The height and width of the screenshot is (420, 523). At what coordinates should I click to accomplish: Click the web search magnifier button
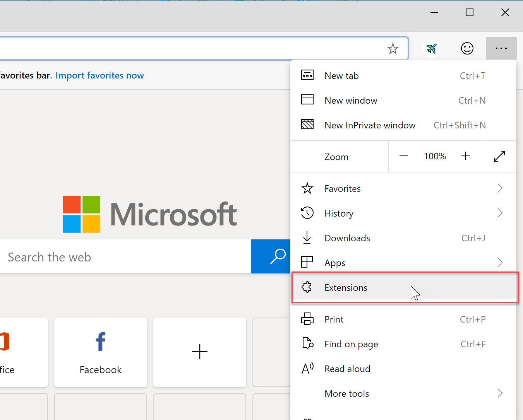pyautogui.click(x=277, y=256)
